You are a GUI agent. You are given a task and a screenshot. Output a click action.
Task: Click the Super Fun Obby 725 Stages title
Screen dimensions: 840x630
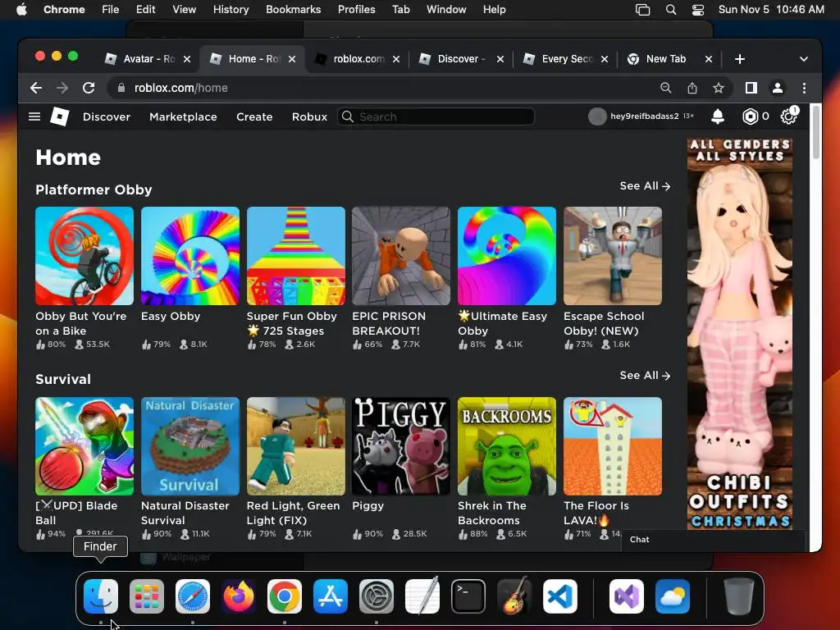[x=292, y=323]
